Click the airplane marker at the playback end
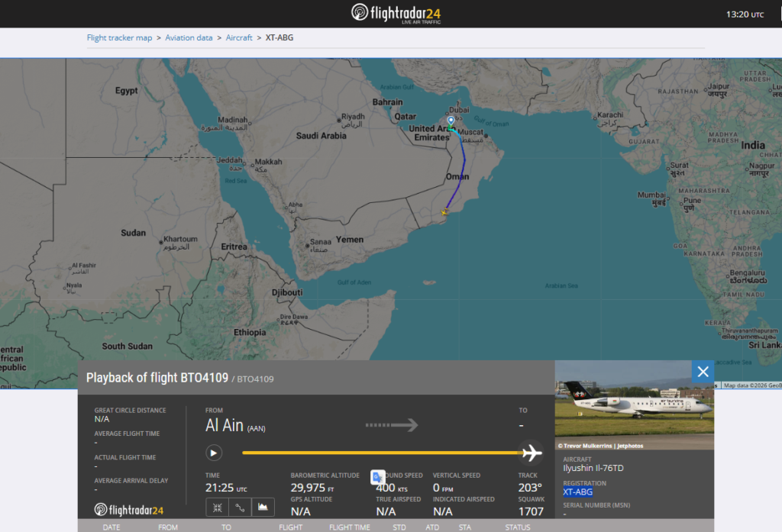 (x=532, y=453)
